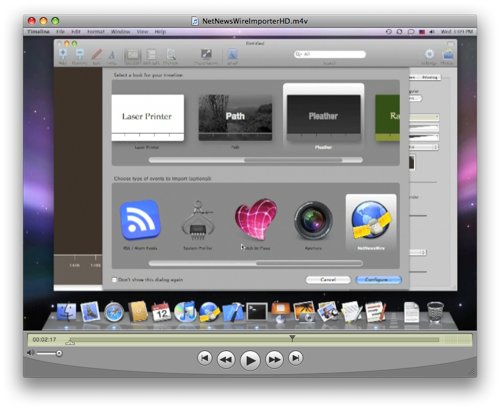The width and height of the screenshot is (500, 409).
Task: Click the magnifier Preview toolbar icon
Action: pyautogui.click(x=171, y=55)
